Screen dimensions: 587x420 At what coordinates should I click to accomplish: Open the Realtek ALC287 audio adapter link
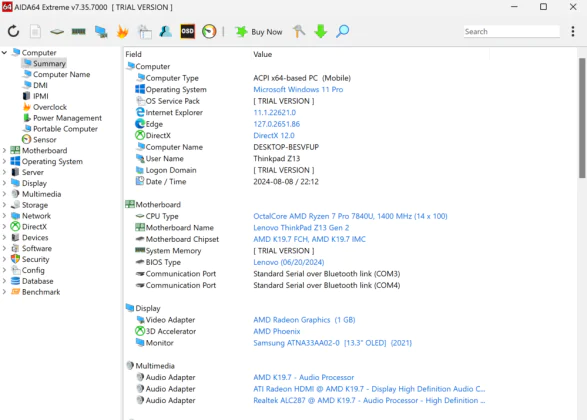click(369, 401)
